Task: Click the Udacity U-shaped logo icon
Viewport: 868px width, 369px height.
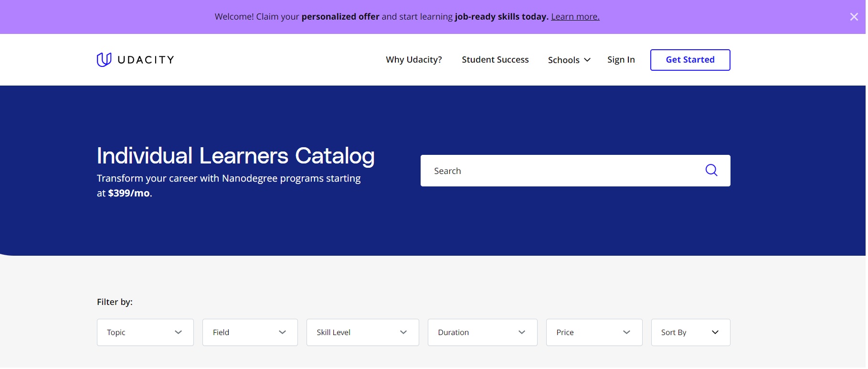Action: pyautogui.click(x=104, y=60)
